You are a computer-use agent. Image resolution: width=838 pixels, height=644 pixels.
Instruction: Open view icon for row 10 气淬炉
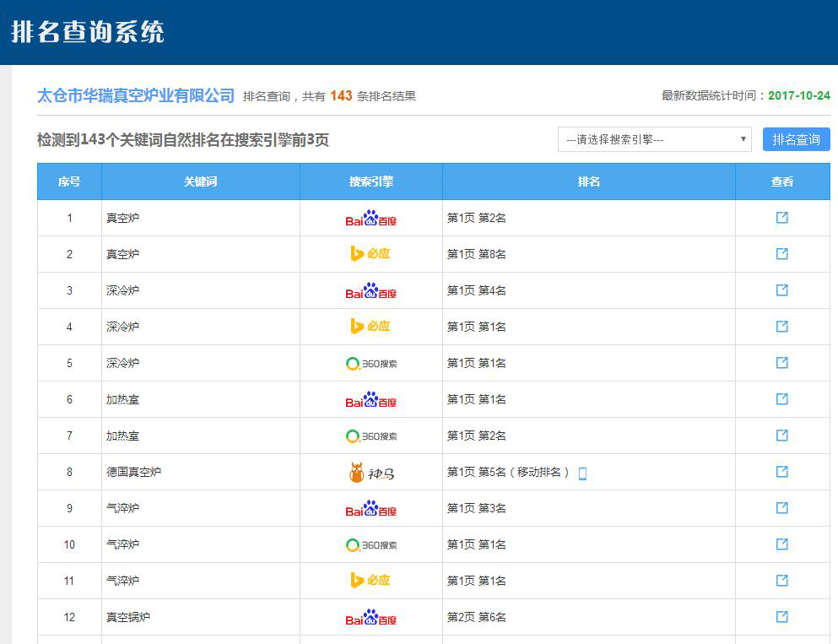click(x=781, y=544)
